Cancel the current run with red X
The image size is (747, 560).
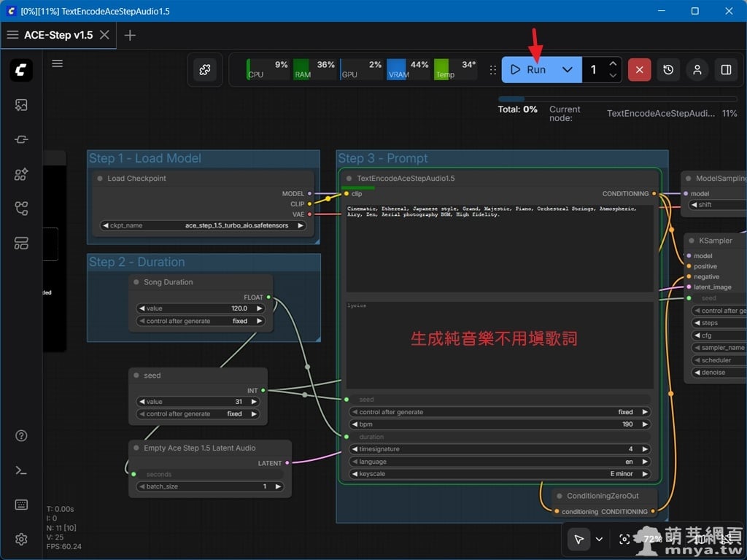pyautogui.click(x=639, y=70)
